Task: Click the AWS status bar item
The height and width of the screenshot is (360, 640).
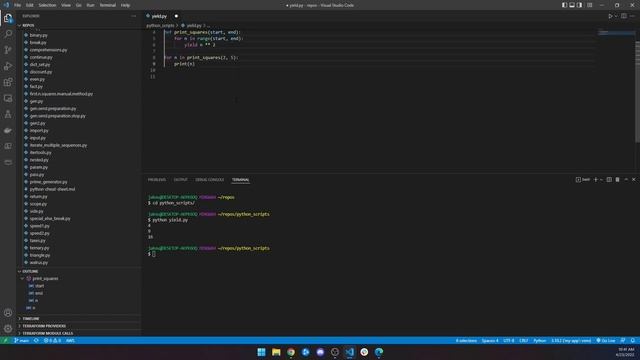Action: [x=70, y=340]
